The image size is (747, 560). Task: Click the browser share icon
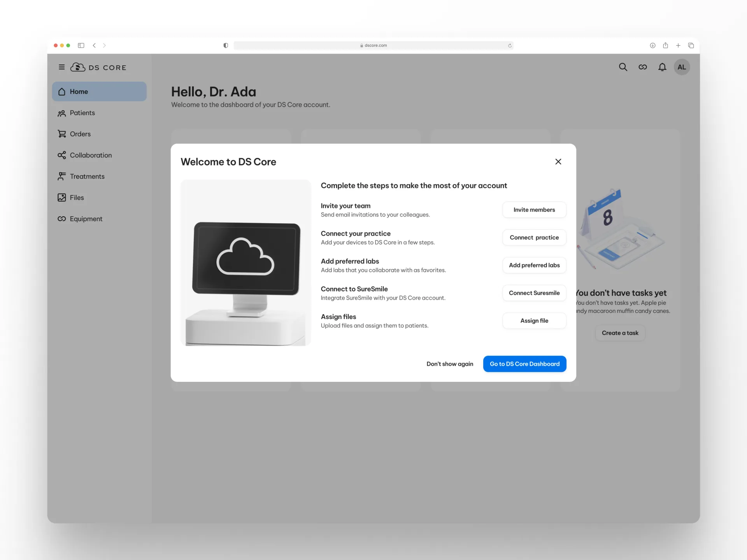[665, 45]
